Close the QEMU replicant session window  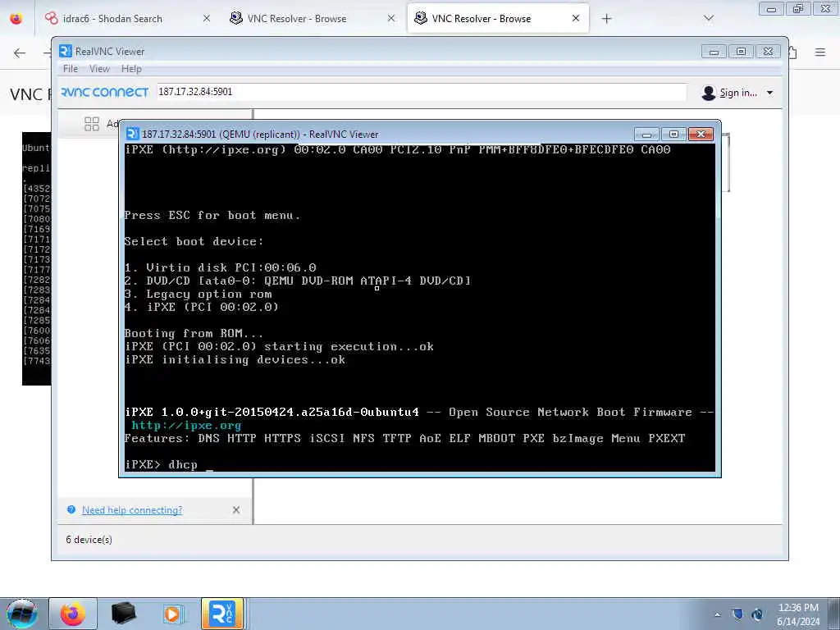[x=701, y=134]
